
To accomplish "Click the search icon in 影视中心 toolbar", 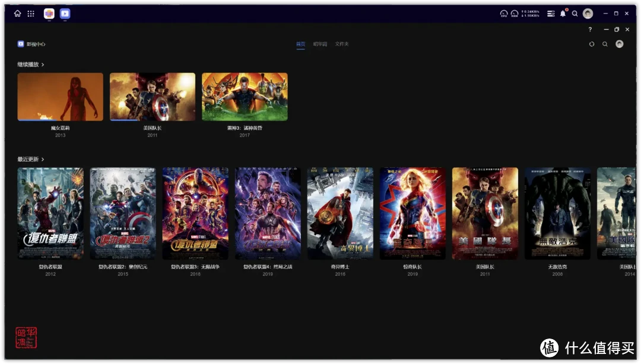I will coord(605,44).
